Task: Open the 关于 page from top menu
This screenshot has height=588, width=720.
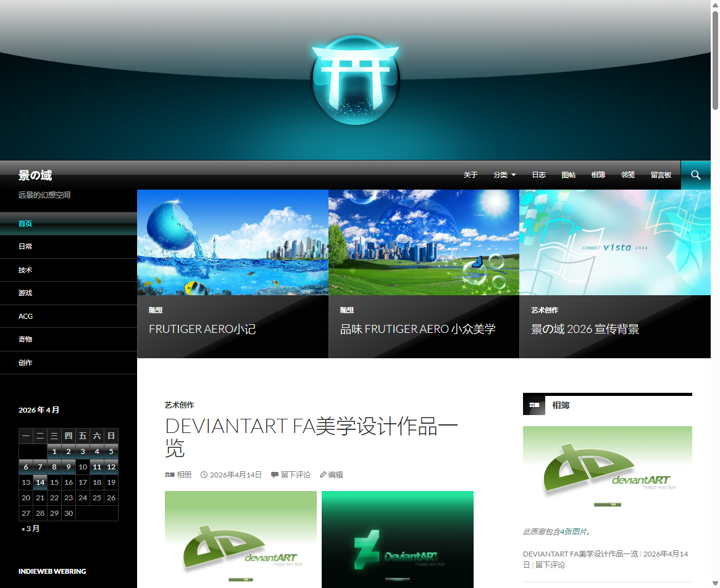Action: coord(471,175)
